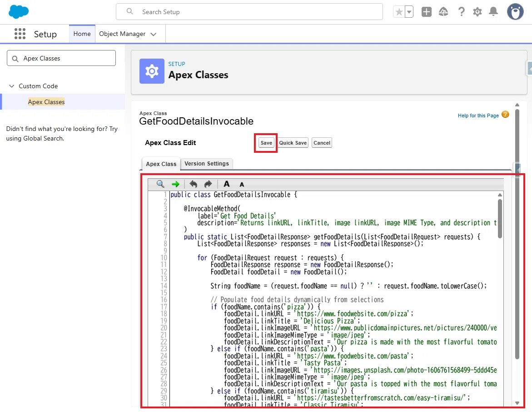Switch to Version Settings tab
The width and height of the screenshot is (532, 412).
207,163
